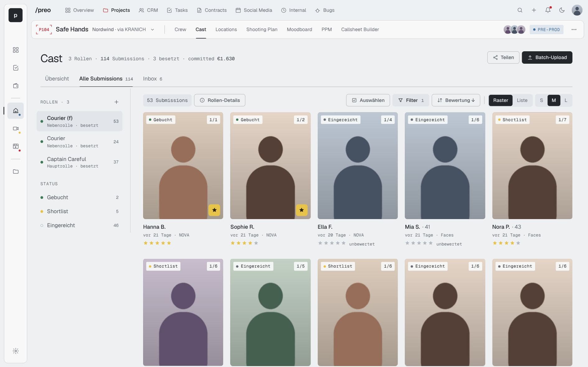
Task: Open the user profile avatar
Action: click(577, 10)
